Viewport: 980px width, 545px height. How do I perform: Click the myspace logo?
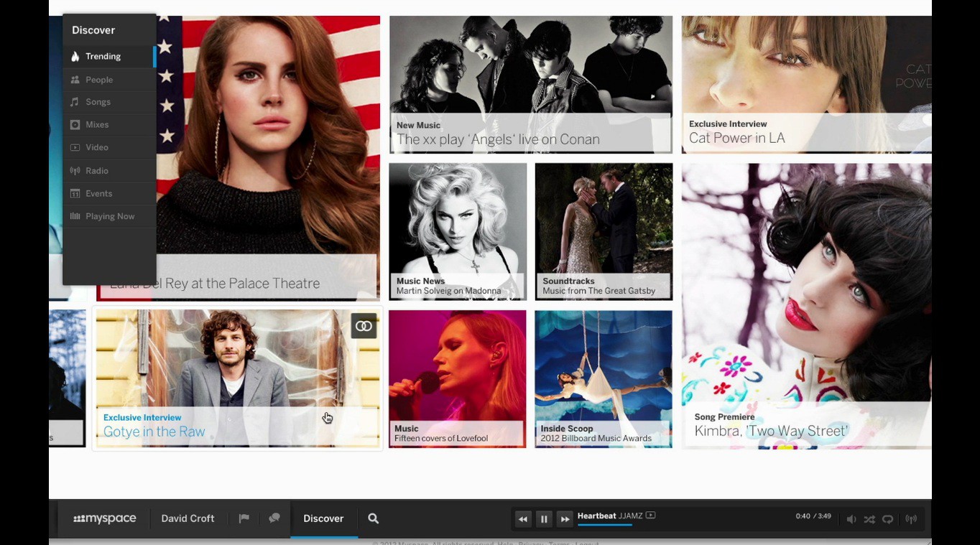(x=105, y=518)
